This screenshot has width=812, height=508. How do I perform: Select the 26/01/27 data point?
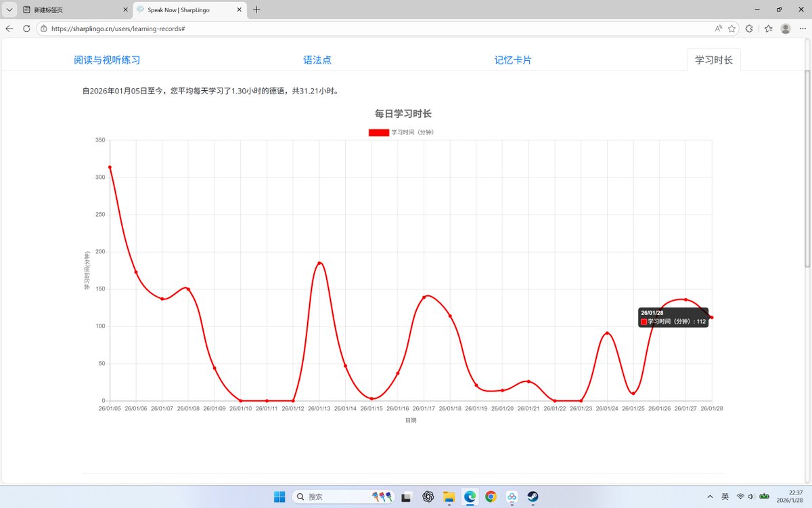coord(685,299)
